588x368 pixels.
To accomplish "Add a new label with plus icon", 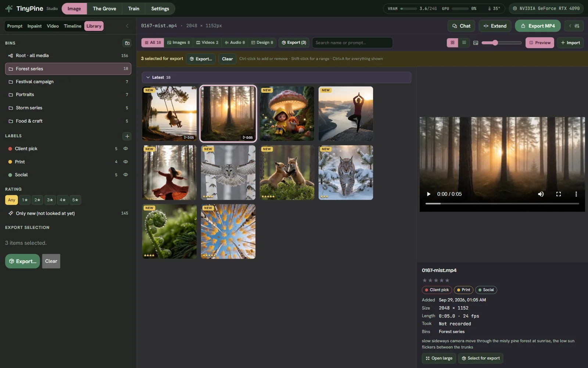I will click(127, 136).
